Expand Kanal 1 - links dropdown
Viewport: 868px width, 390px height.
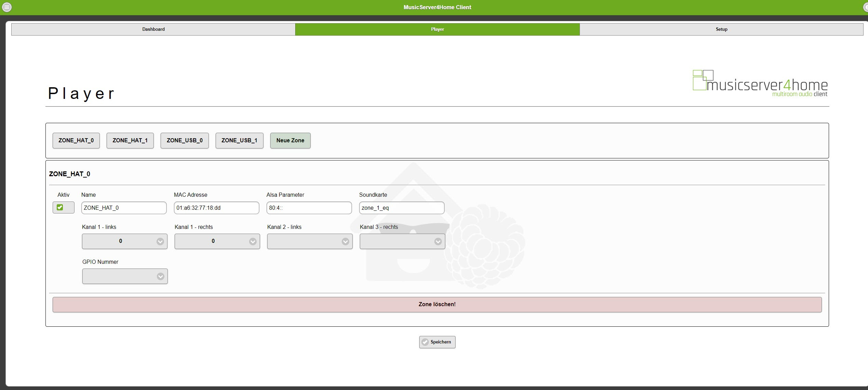pos(125,241)
